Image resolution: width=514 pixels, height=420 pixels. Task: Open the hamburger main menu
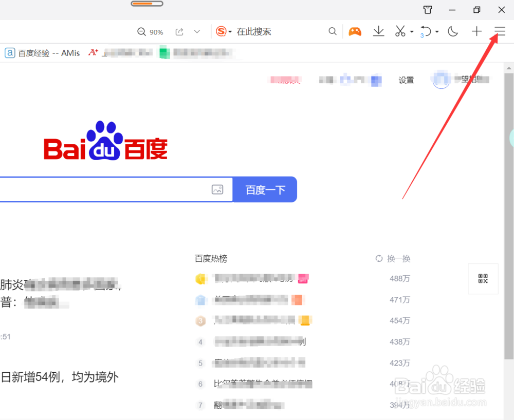(500, 31)
